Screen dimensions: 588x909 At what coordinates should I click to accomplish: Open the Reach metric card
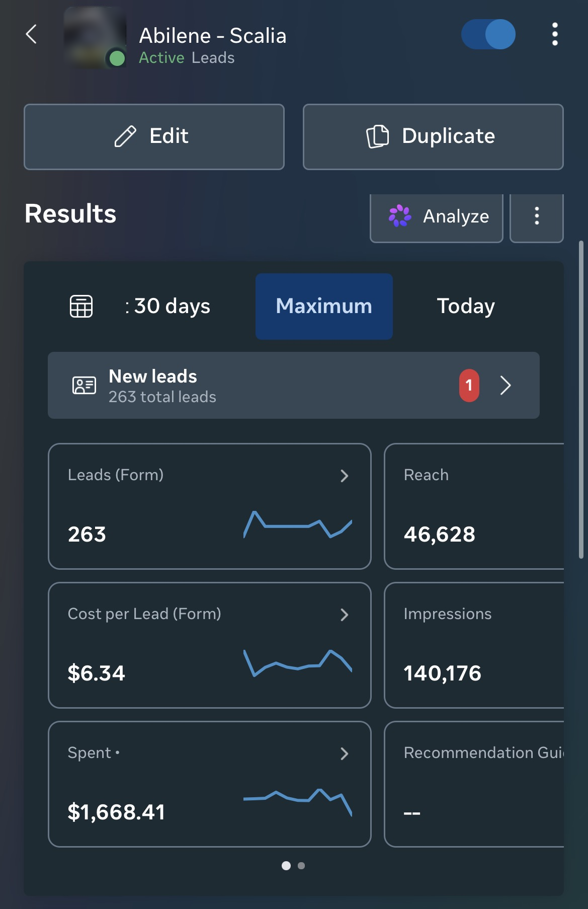[x=474, y=506]
